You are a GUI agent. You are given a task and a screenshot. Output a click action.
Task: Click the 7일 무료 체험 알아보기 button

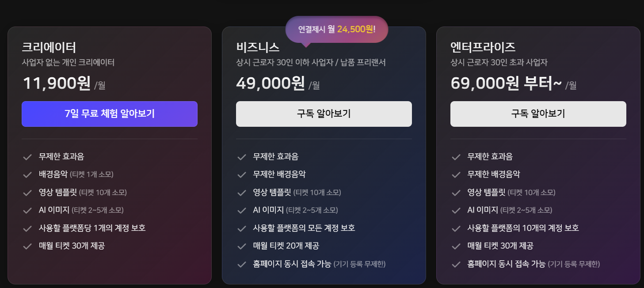coord(109,114)
